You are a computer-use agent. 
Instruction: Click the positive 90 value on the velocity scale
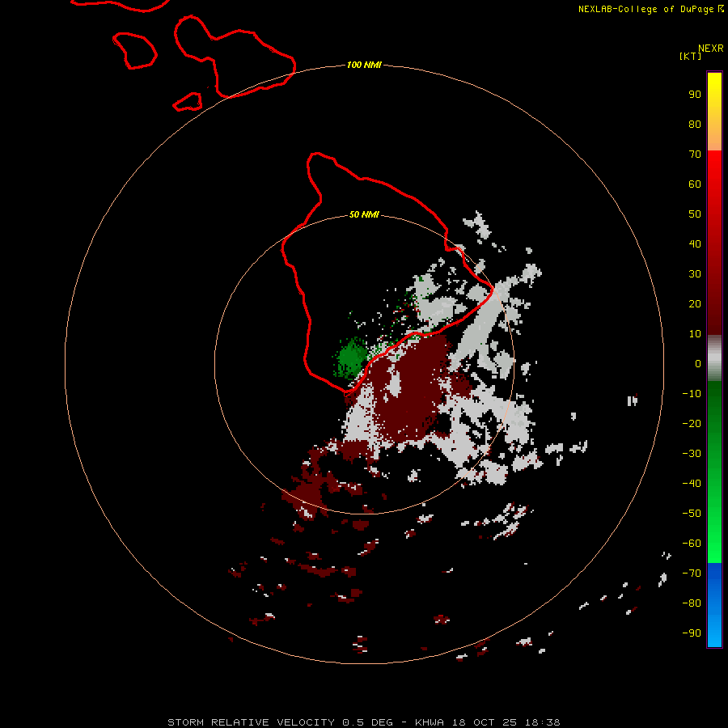click(x=695, y=95)
